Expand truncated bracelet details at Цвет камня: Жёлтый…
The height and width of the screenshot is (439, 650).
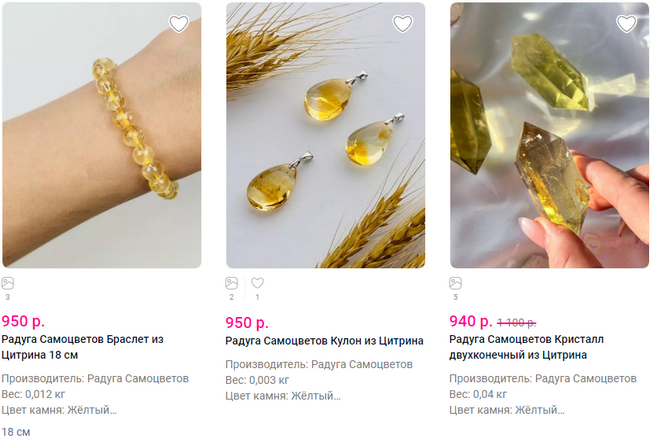click(x=59, y=410)
